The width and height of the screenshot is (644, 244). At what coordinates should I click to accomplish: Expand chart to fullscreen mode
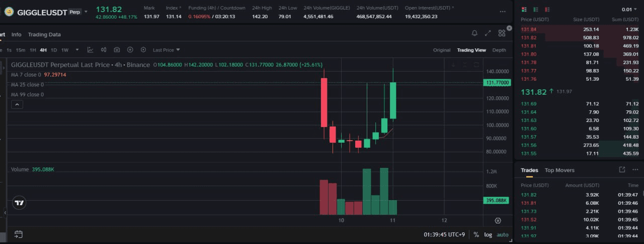point(488,33)
